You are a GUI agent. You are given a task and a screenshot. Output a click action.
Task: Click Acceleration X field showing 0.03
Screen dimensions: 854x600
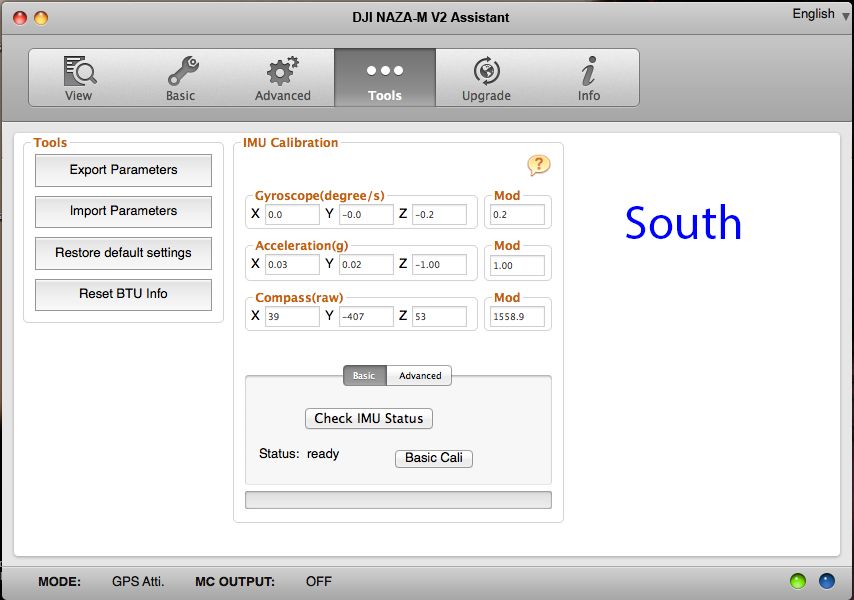[292, 265]
